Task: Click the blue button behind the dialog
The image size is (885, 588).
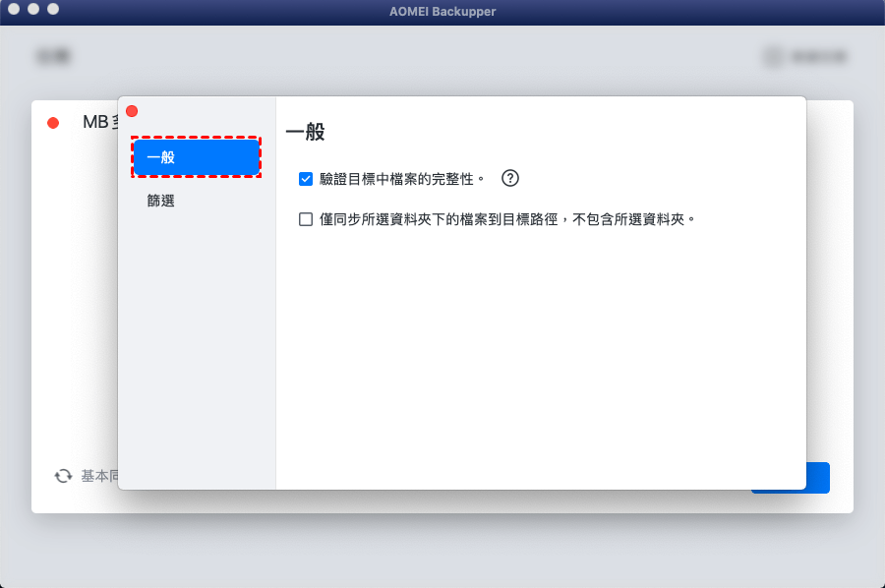Action: (x=818, y=478)
